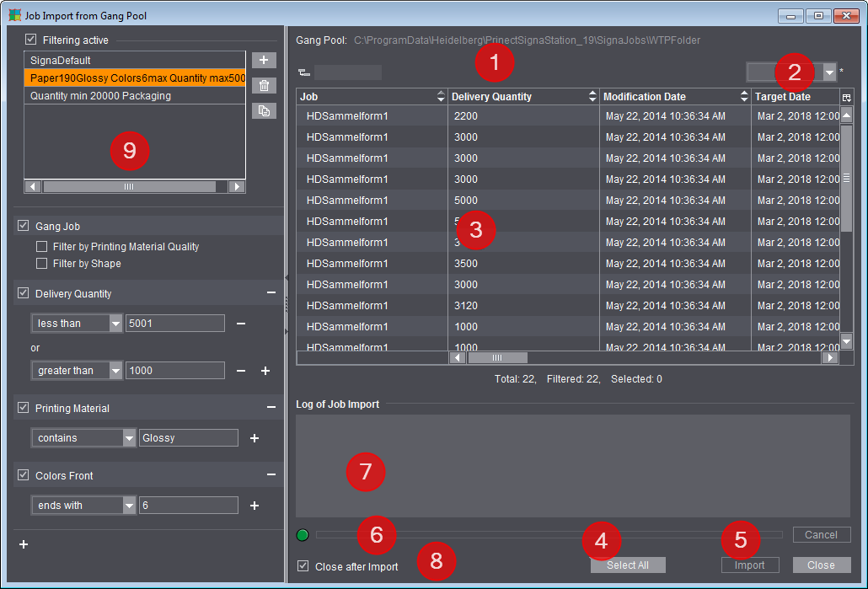Open the 'contains' operator dropdown
The image size is (868, 589).
click(129, 438)
